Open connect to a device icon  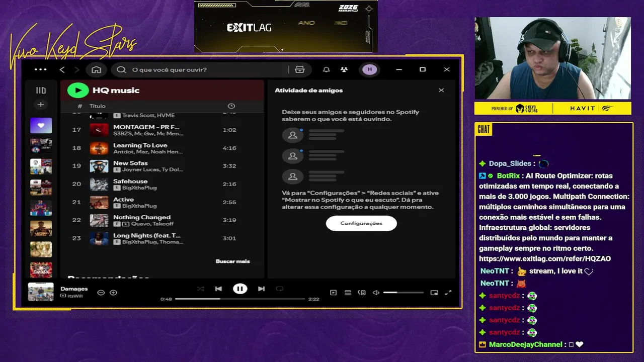[x=362, y=293]
